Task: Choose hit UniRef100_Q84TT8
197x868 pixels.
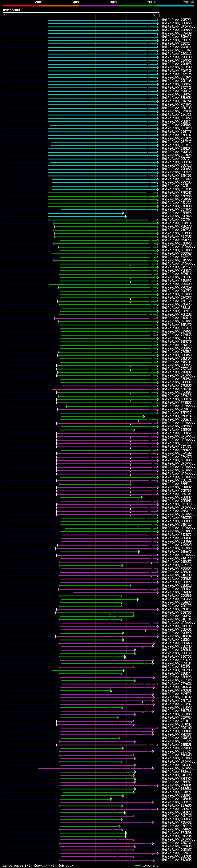Action: click(176, 132)
